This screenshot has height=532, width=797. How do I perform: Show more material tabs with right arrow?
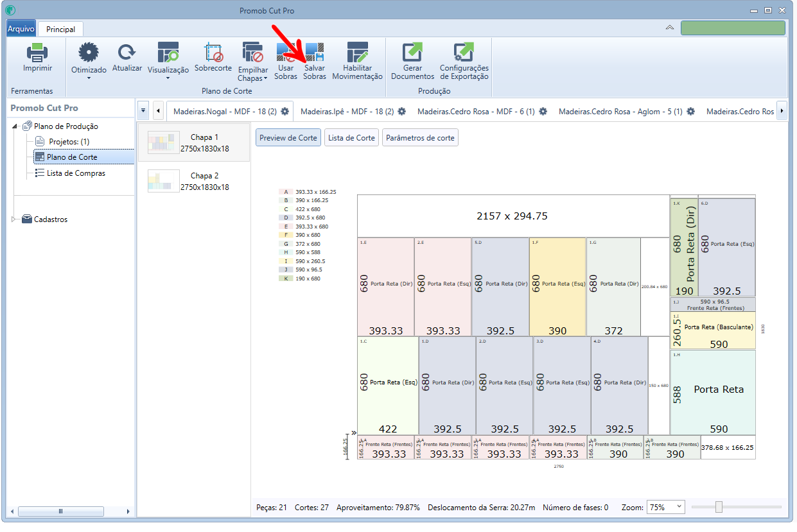pyautogui.click(x=782, y=110)
